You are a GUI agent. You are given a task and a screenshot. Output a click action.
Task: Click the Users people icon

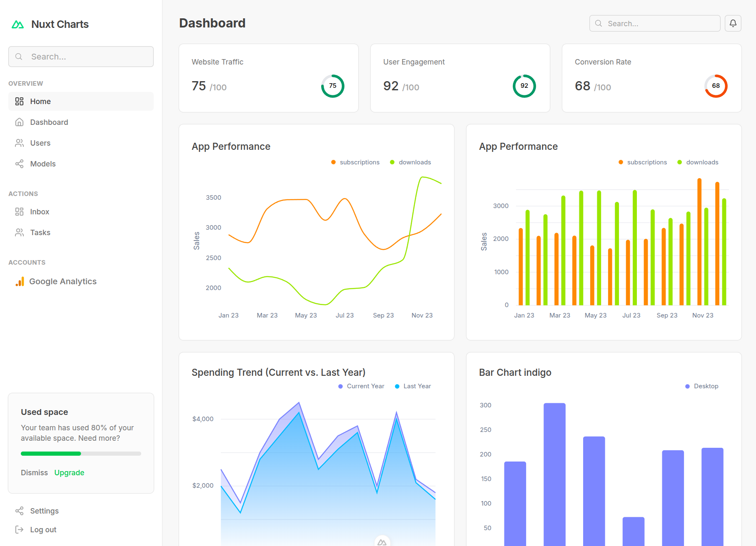(x=19, y=143)
